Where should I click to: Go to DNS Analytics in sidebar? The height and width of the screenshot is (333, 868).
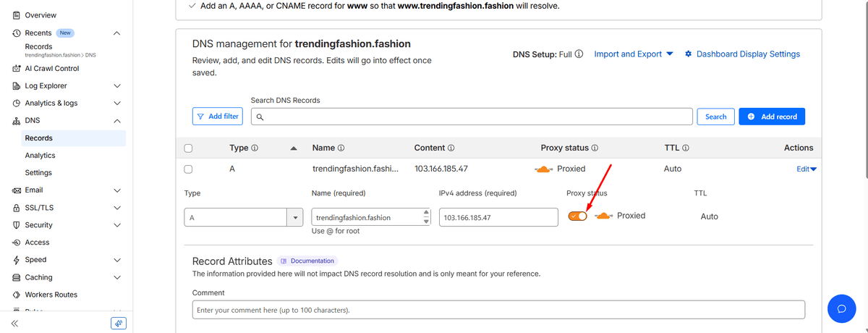pos(40,156)
